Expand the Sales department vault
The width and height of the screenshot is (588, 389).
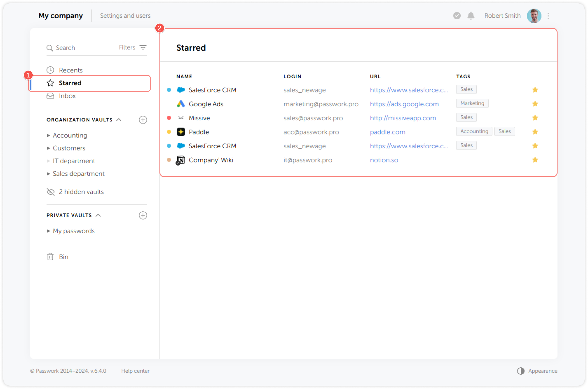pyautogui.click(x=48, y=174)
